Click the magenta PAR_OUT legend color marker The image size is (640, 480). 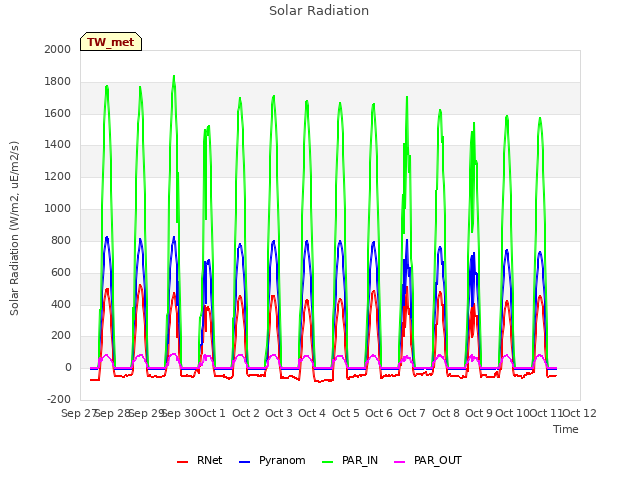point(400,462)
